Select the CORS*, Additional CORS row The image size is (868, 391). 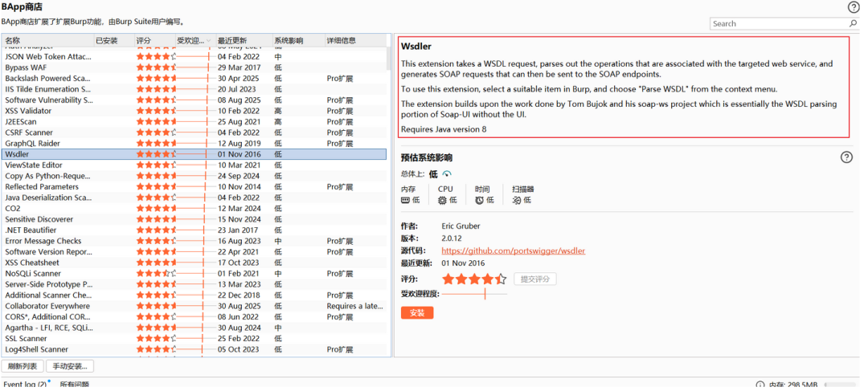click(194, 317)
